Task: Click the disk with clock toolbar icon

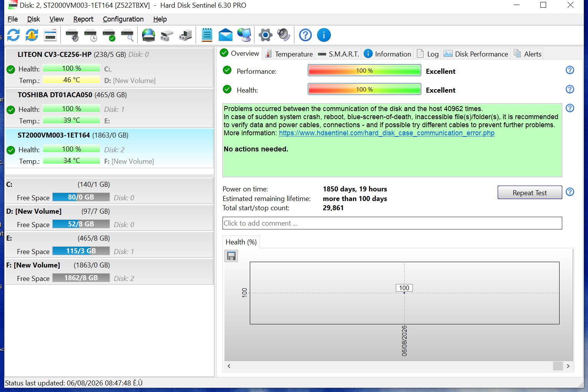Action: pos(90,35)
